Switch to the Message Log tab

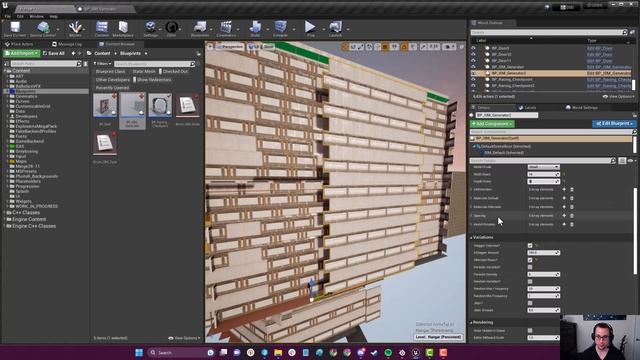pos(67,44)
